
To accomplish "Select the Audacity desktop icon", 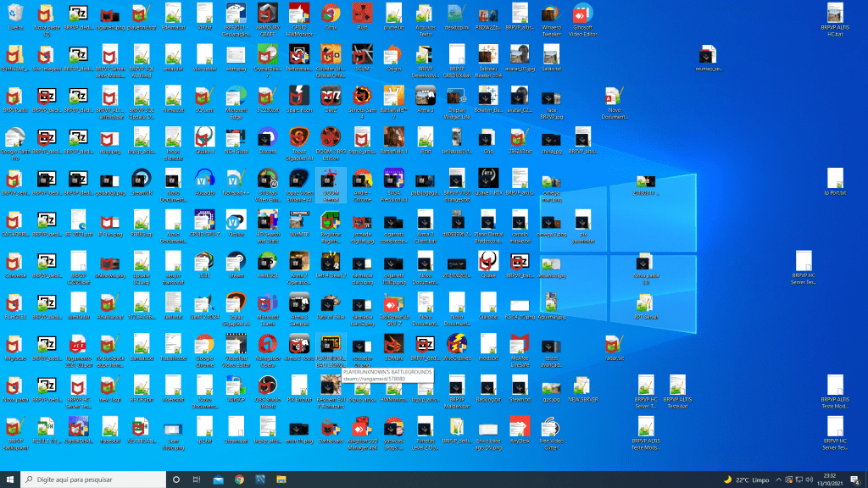I will (x=204, y=178).
